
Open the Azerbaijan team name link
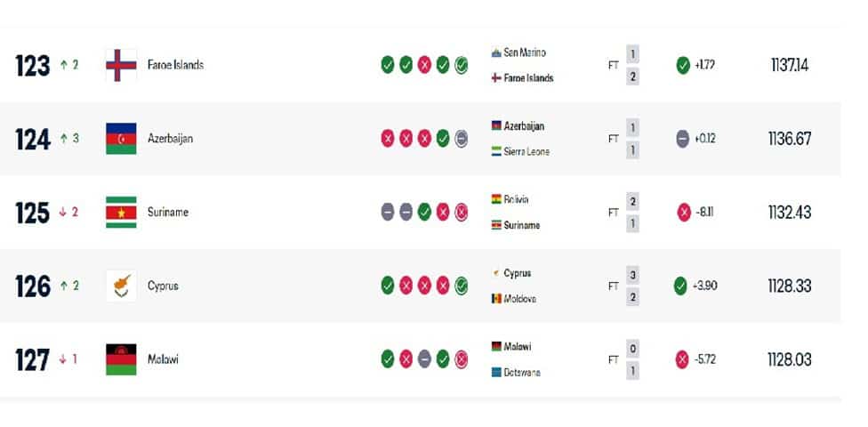pos(170,139)
